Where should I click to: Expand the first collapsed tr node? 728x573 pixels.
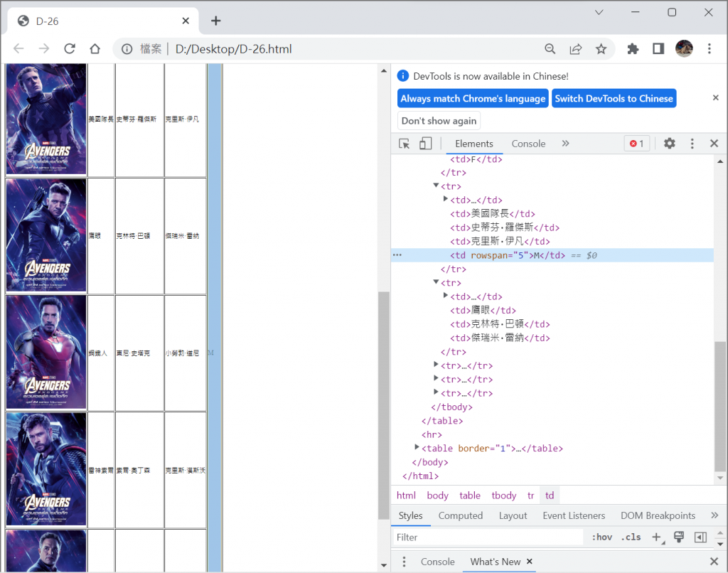click(436, 365)
